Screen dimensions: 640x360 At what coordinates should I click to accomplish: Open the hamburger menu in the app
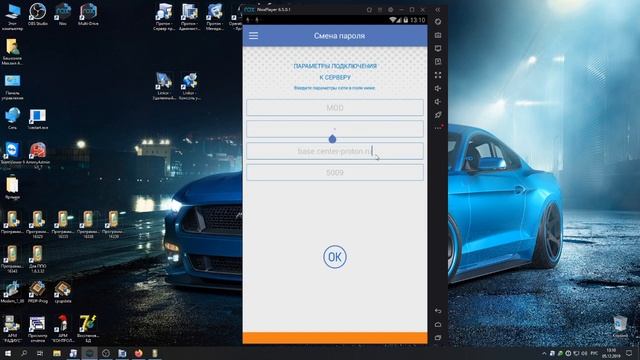tap(253, 36)
